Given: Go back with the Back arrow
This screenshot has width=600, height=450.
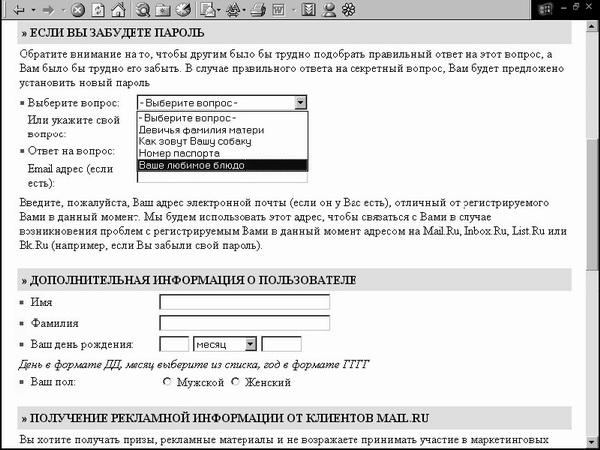Looking at the screenshot, I should [19, 10].
